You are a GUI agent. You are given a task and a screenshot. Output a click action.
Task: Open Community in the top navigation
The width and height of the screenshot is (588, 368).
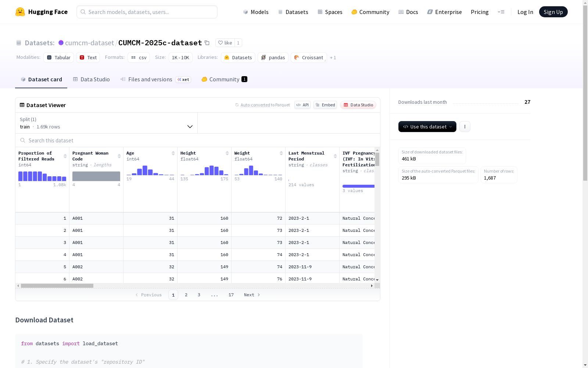tap(370, 12)
